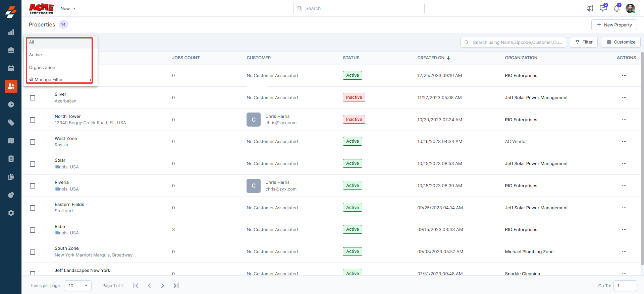Open the map icon in sidebar
This screenshot has height=294, width=644.
click(11, 141)
